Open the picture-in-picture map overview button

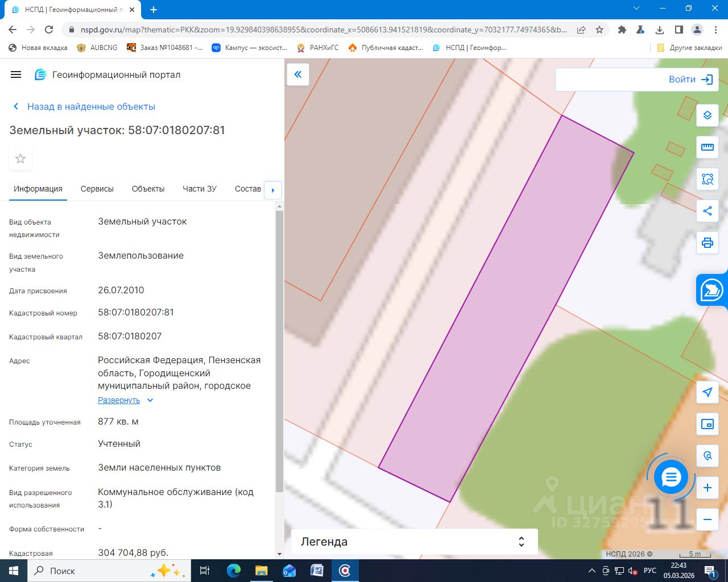[x=708, y=424]
